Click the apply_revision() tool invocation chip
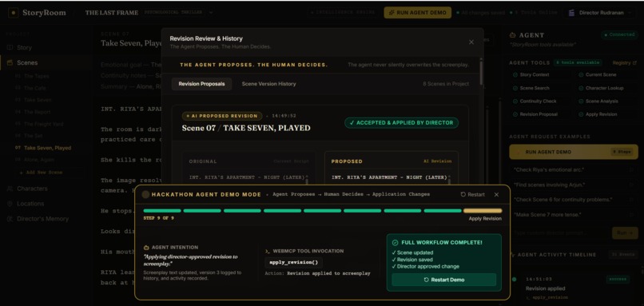The height and width of the screenshot is (306, 644). pyautogui.click(x=294, y=263)
